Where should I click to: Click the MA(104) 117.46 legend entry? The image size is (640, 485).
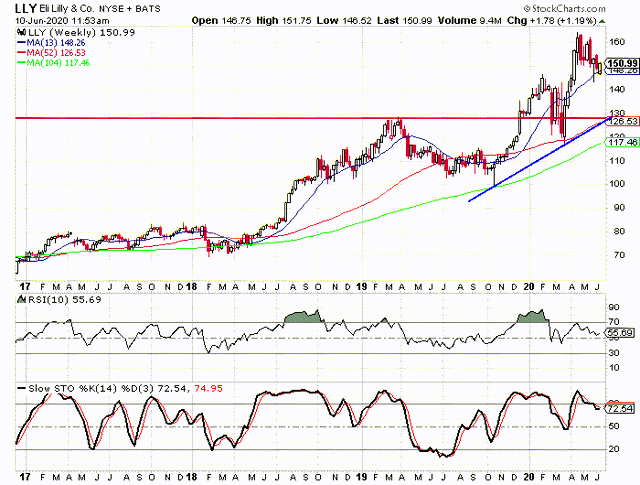[x=53, y=63]
